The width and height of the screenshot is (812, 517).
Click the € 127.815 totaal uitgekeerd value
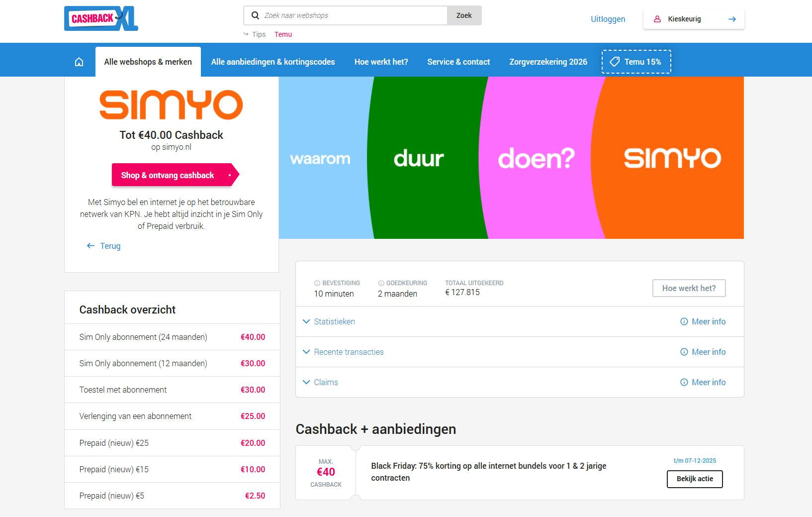point(462,292)
